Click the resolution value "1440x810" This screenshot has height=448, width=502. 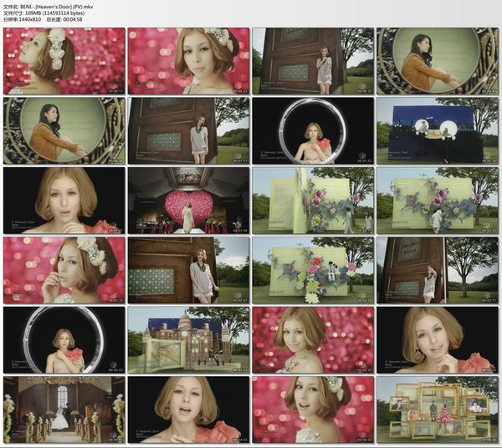tap(30, 19)
